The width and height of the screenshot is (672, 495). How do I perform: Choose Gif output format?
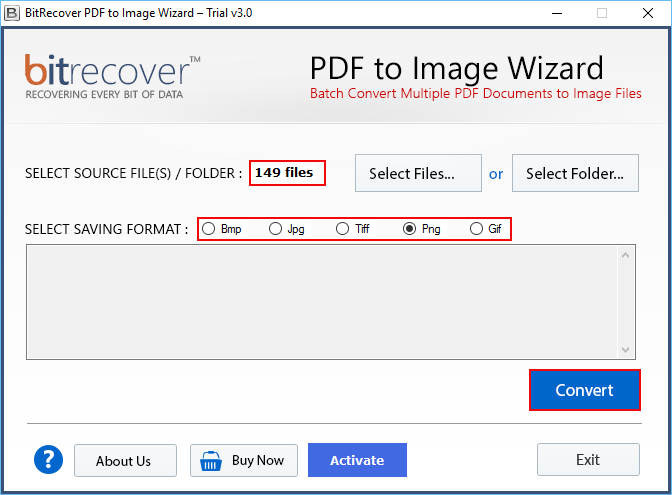pyautogui.click(x=486, y=229)
